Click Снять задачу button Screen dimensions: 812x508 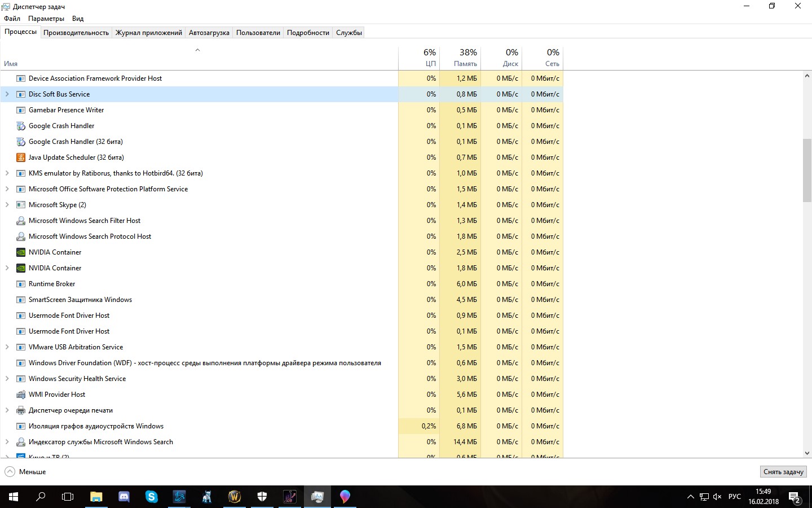point(783,472)
